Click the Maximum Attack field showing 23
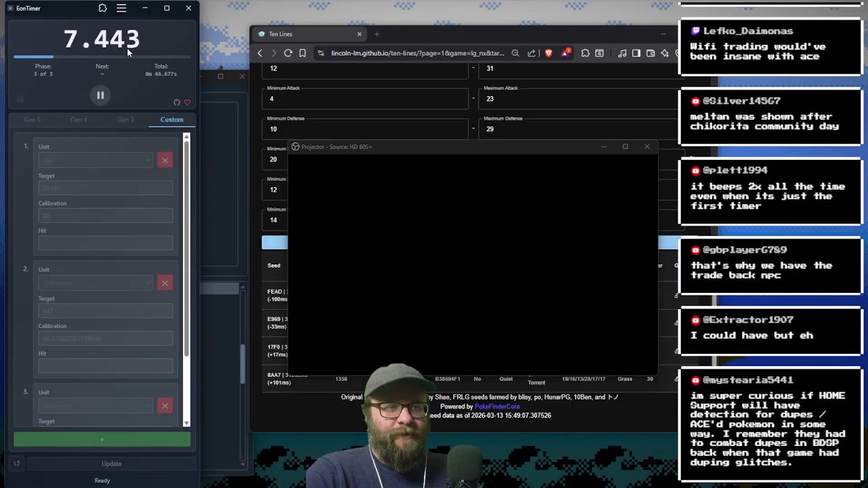Image resolution: width=868 pixels, height=488 pixels. coord(580,99)
